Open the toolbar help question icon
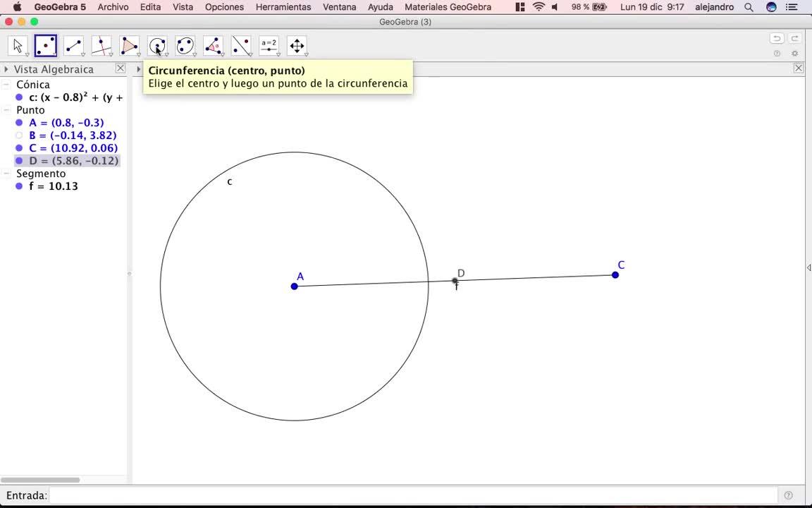 pos(777,54)
